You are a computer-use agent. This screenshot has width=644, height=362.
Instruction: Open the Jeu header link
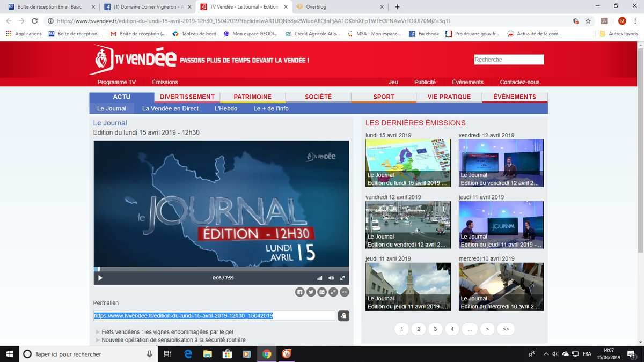point(393,82)
